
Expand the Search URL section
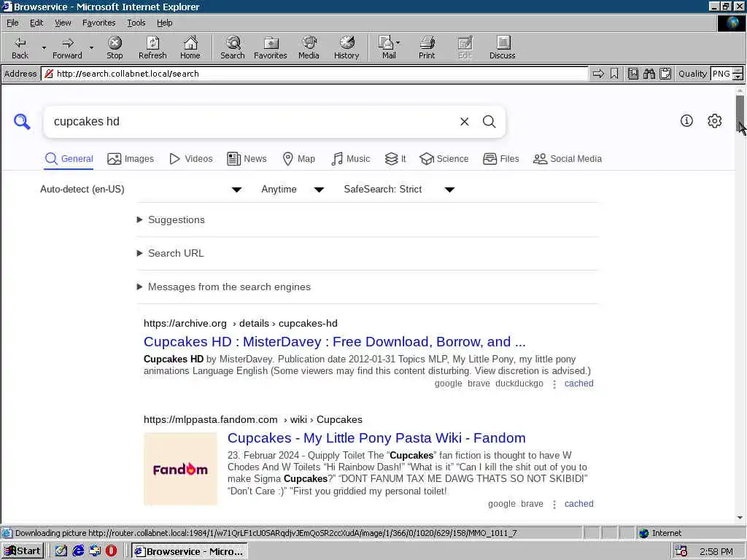[x=170, y=253]
